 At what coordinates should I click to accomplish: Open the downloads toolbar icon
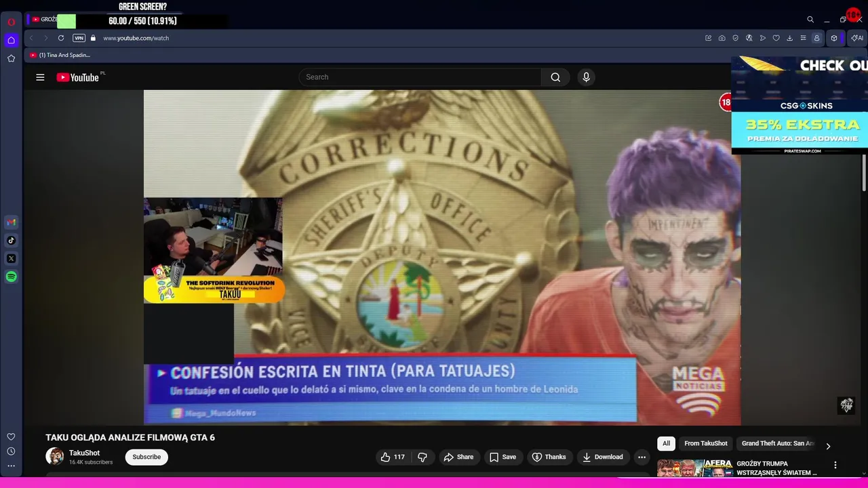point(789,38)
